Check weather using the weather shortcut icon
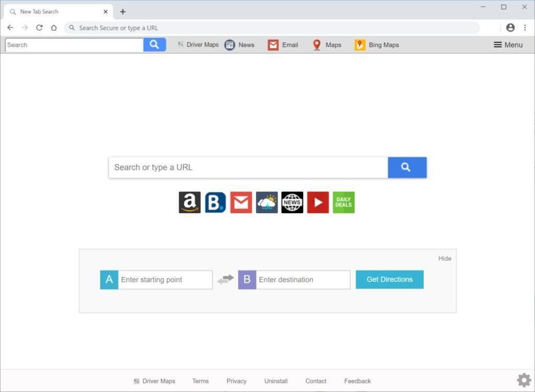This screenshot has width=535, height=392. pos(266,202)
